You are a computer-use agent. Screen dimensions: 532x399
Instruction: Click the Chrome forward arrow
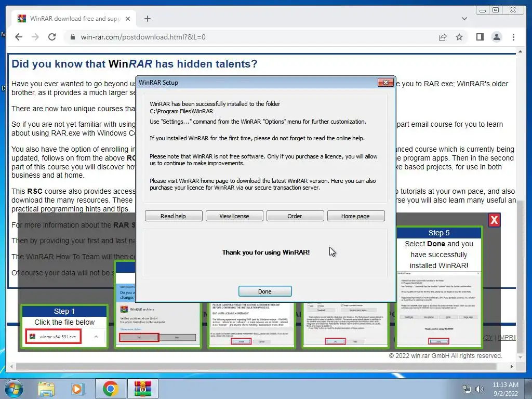(x=35, y=37)
